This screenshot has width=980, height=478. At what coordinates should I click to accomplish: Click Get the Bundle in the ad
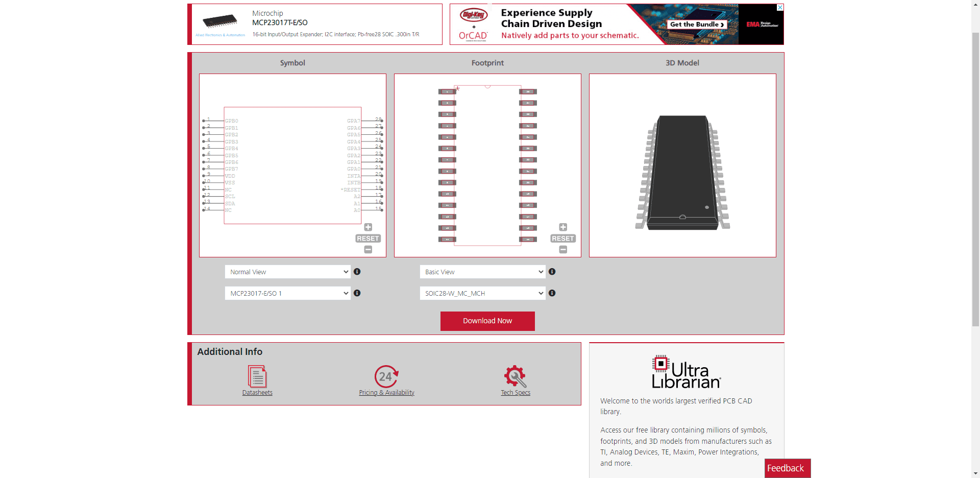(x=697, y=25)
